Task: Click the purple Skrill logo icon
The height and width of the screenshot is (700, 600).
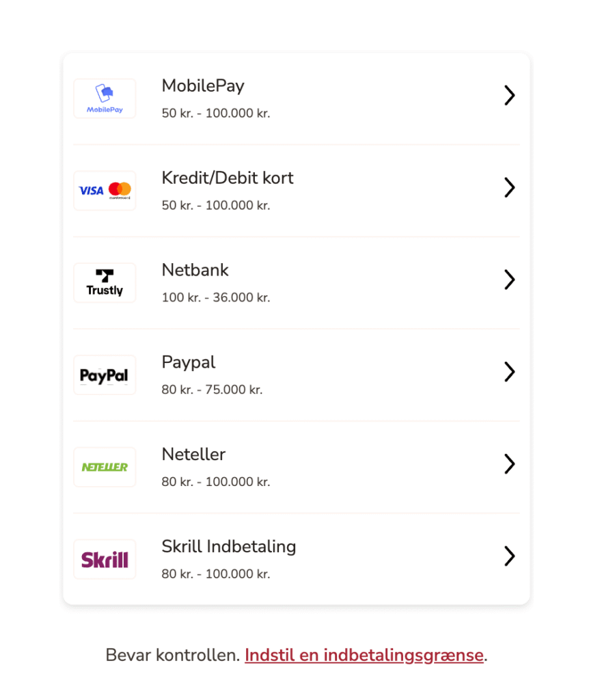Action: [x=105, y=560]
